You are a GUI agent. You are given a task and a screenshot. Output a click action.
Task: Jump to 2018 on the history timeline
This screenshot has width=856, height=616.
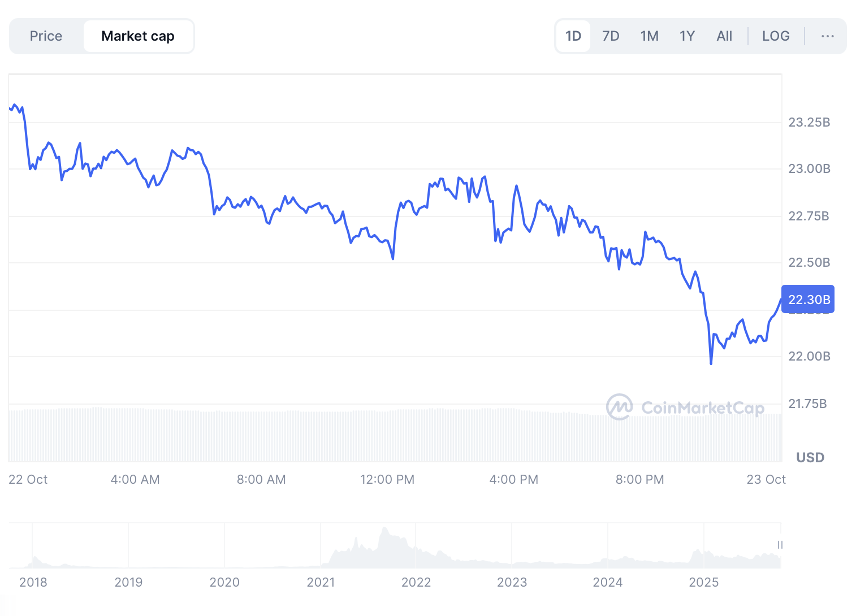pyautogui.click(x=33, y=582)
